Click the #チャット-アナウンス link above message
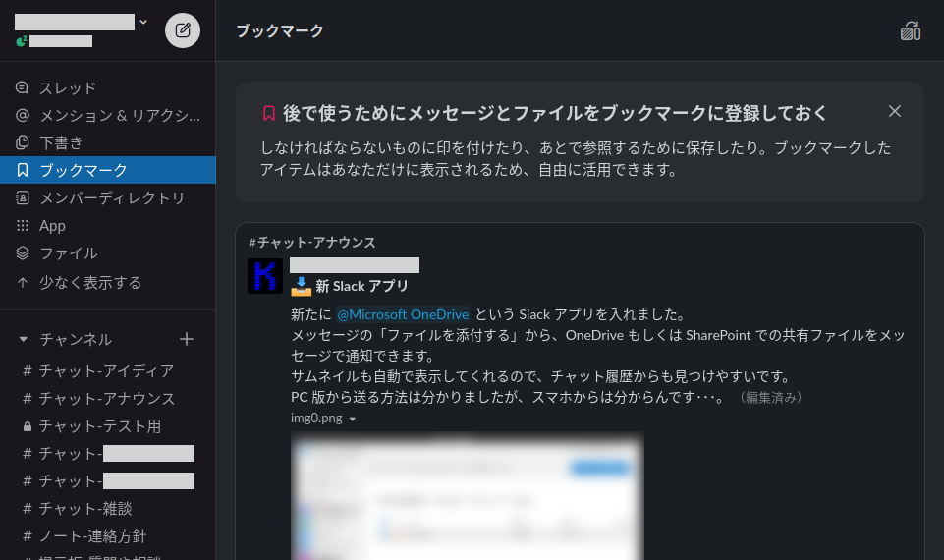The height and width of the screenshot is (560, 944). click(311, 242)
